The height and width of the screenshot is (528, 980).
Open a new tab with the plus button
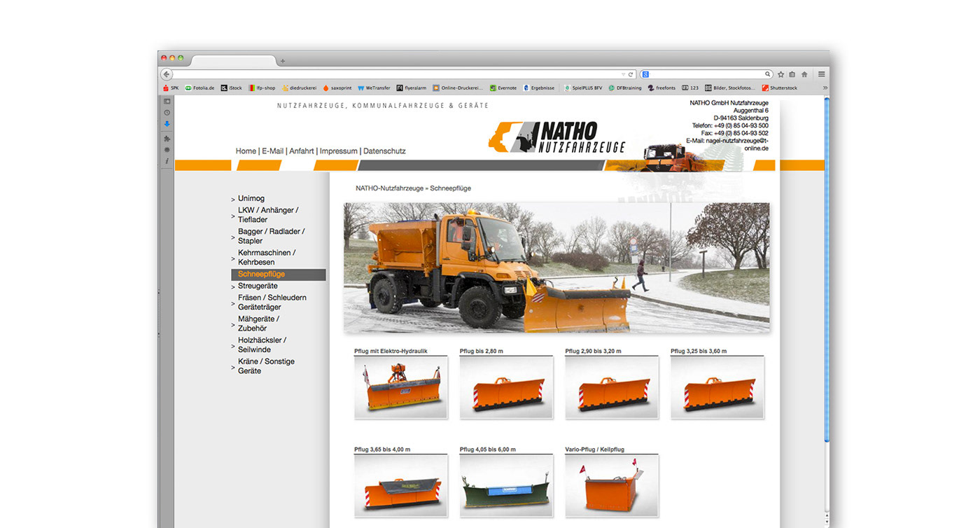point(283,61)
